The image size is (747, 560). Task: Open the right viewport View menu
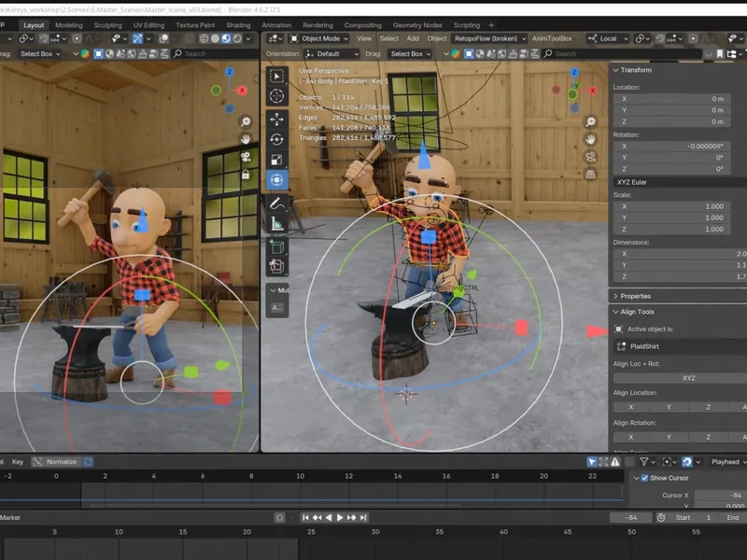[x=364, y=38]
